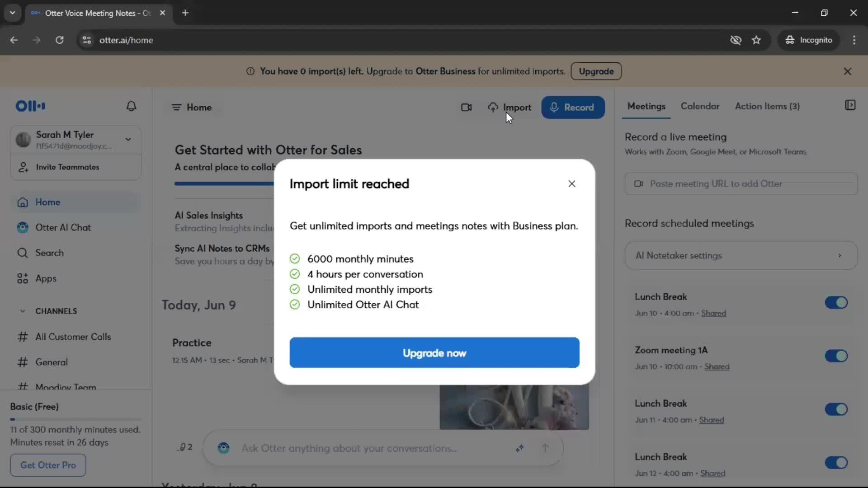Open AI Notetaker settings
868x488 pixels.
pyautogui.click(x=741, y=256)
